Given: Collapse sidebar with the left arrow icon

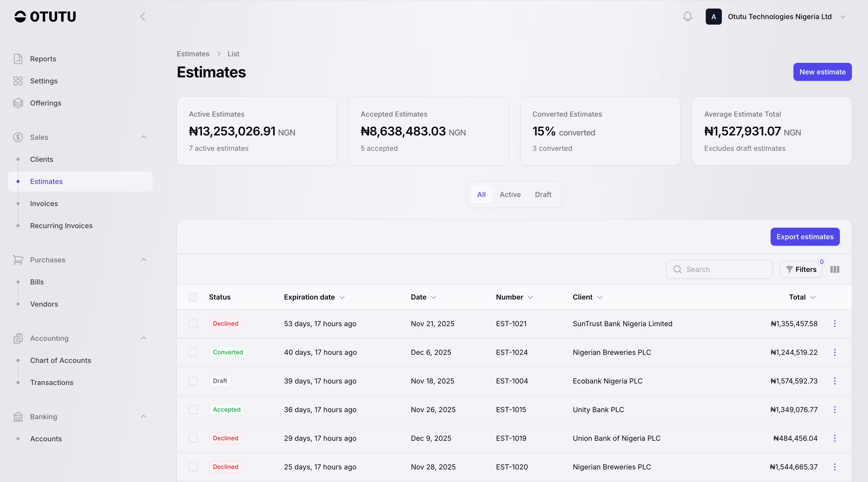Looking at the screenshot, I should click(x=143, y=17).
